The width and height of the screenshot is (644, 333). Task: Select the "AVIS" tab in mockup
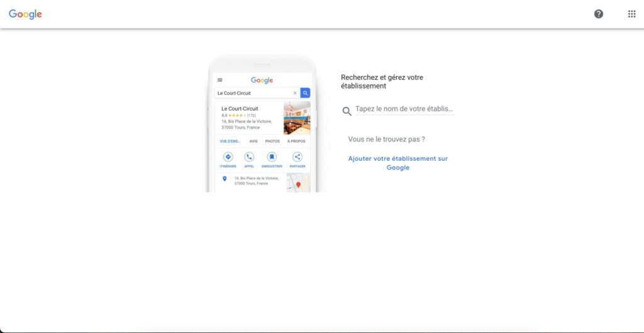point(253,141)
